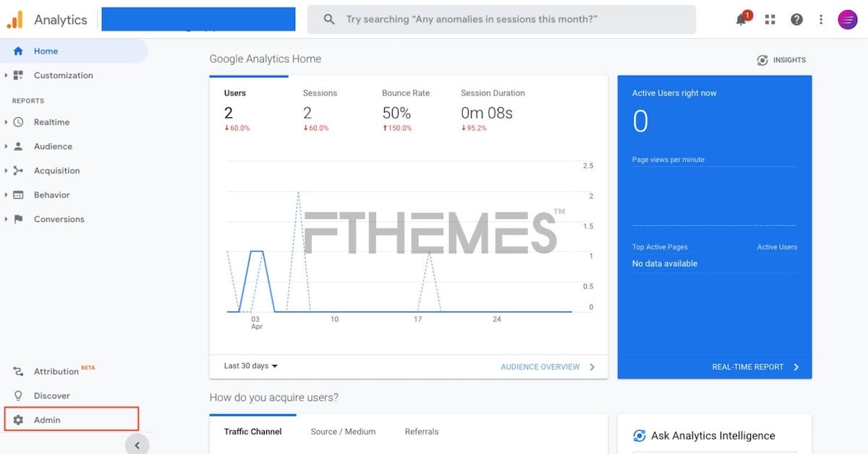Image resolution: width=868 pixels, height=454 pixels.
Task: Open the notifications bell icon
Action: [x=741, y=20]
